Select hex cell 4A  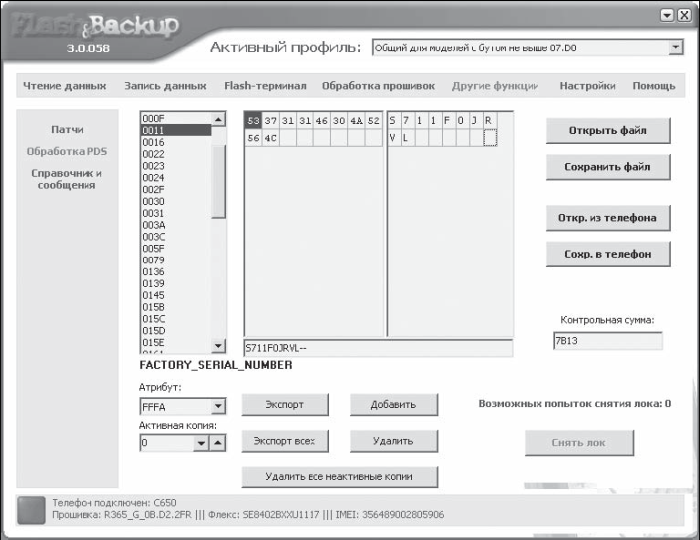point(356,120)
